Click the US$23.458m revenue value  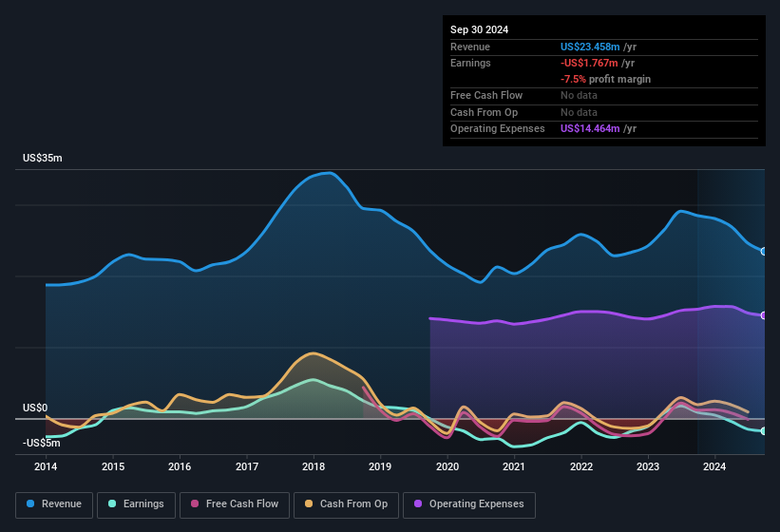coord(590,47)
